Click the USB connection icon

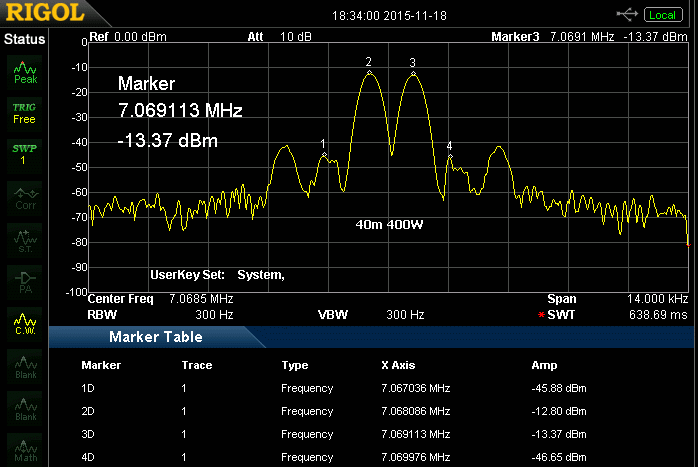tap(628, 14)
